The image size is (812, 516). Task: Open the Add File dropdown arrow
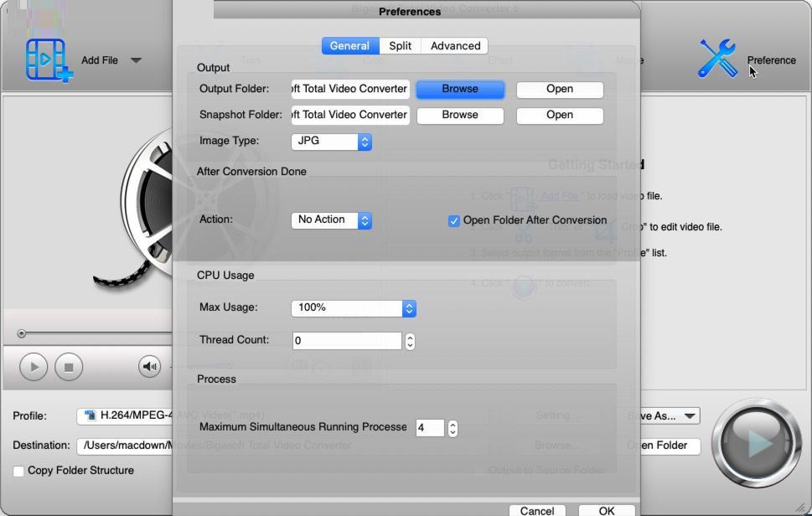click(x=136, y=60)
